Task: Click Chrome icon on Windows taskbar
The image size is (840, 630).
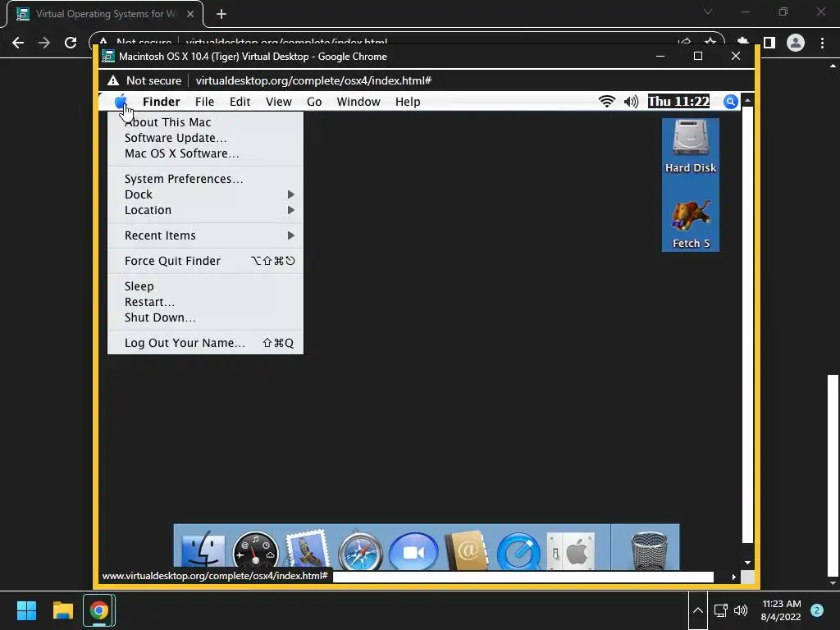Action: (99, 610)
